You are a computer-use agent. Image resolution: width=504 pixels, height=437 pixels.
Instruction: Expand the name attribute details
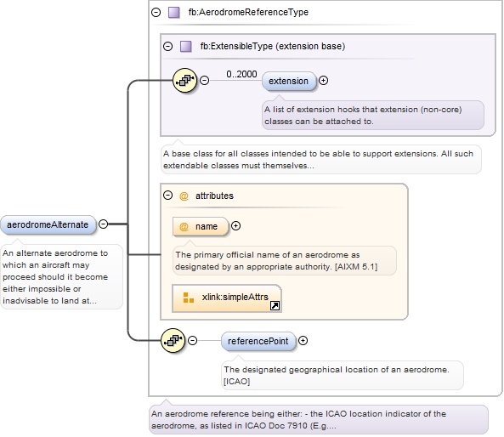(x=236, y=226)
